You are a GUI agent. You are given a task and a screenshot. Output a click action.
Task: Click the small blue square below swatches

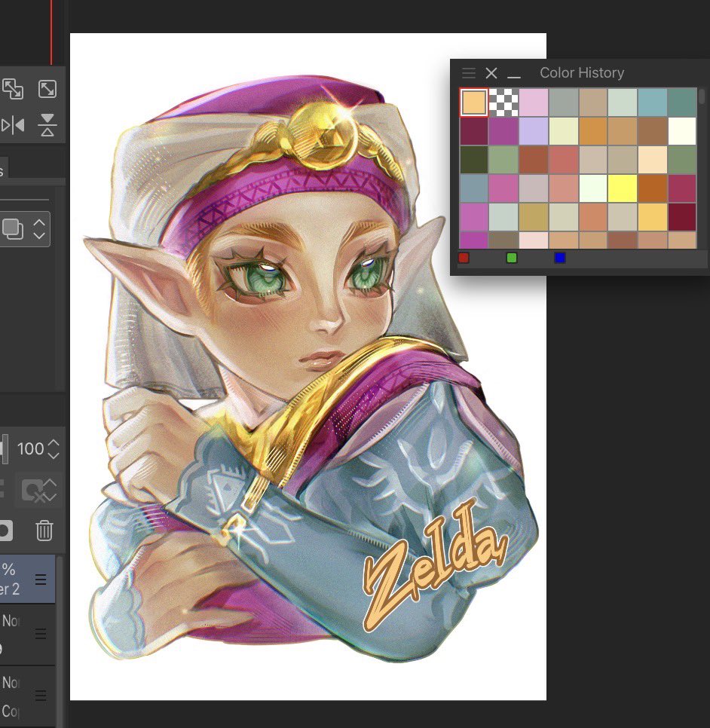(559, 258)
